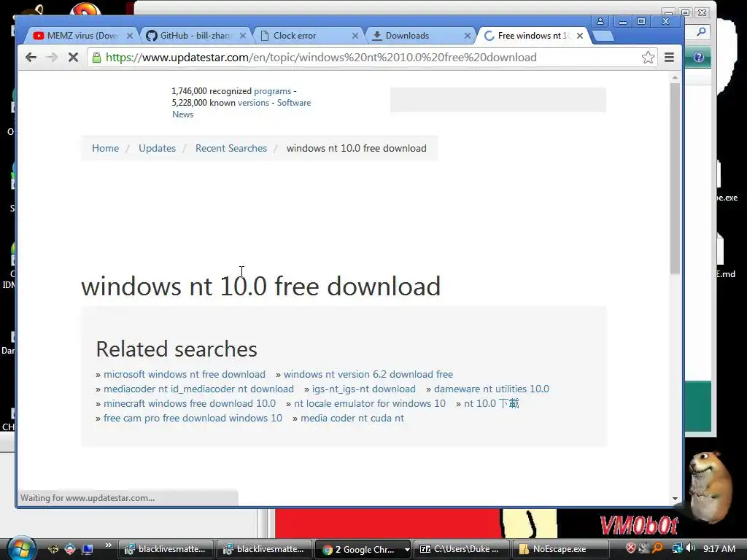The height and width of the screenshot is (560, 747).
Task: Click the scrollbar down arrow
Action: 675,499
